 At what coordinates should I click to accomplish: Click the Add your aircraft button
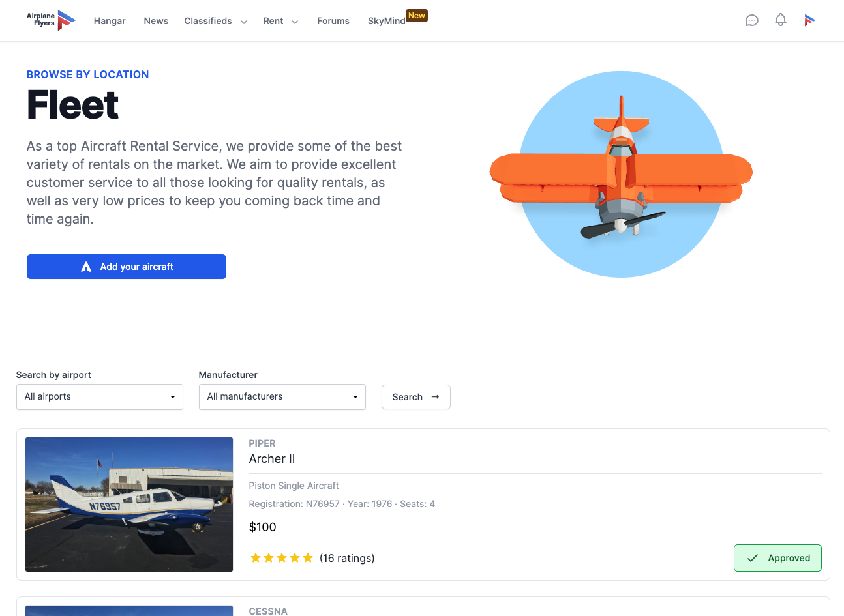127,267
